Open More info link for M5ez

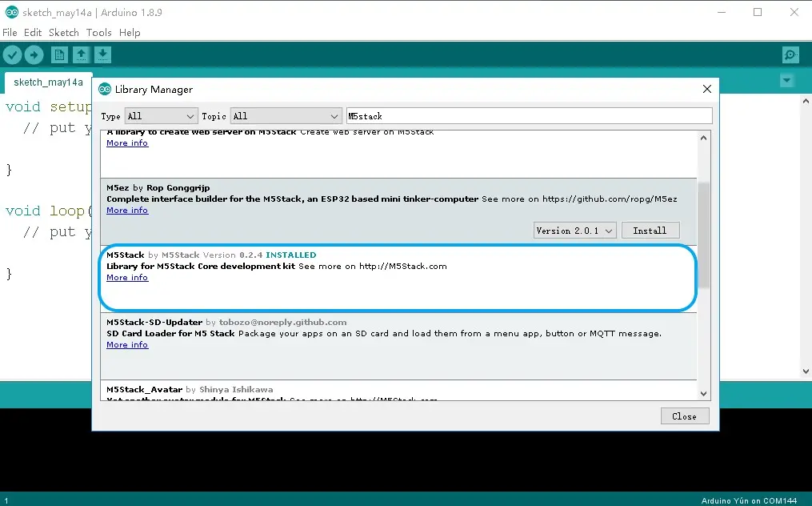127,210
